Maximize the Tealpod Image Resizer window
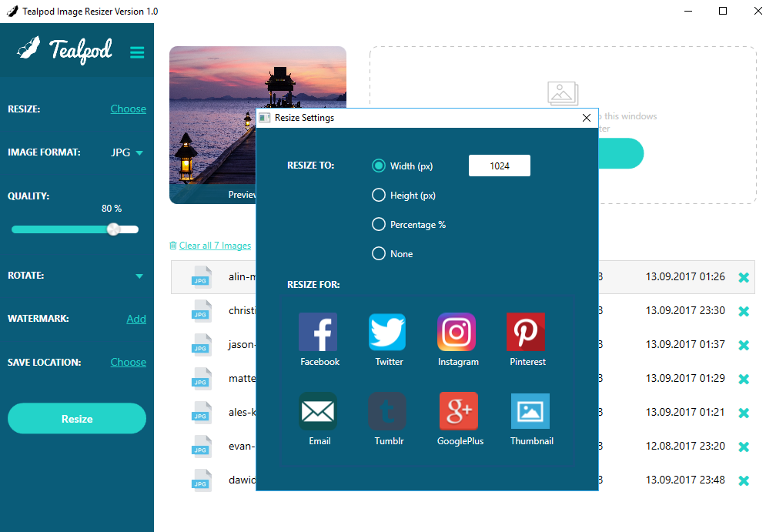Viewport: 776px width, 532px height. [x=723, y=11]
